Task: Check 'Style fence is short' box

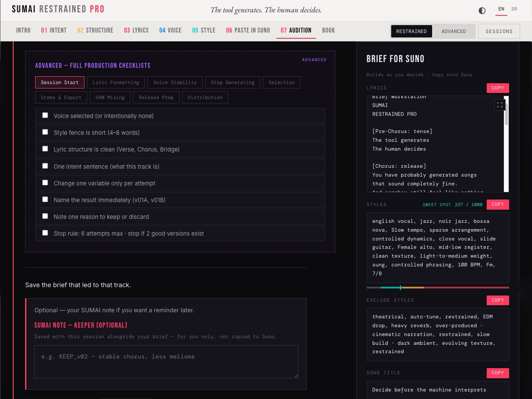Action: (x=45, y=132)
